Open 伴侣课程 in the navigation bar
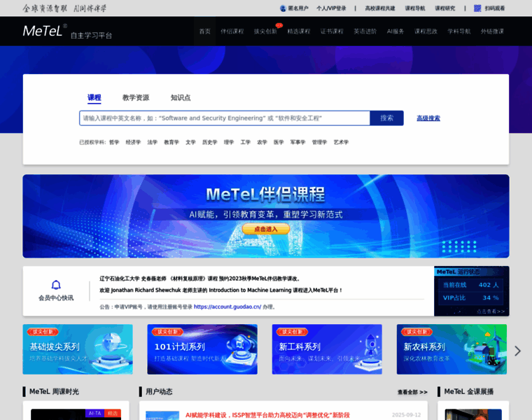Viewport: 532px width, 420px height. 232,31
